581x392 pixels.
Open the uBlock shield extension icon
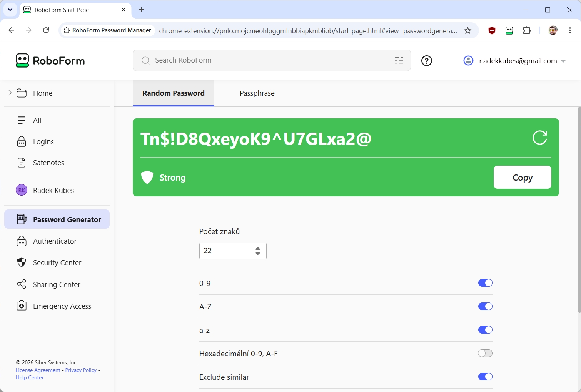491,30
